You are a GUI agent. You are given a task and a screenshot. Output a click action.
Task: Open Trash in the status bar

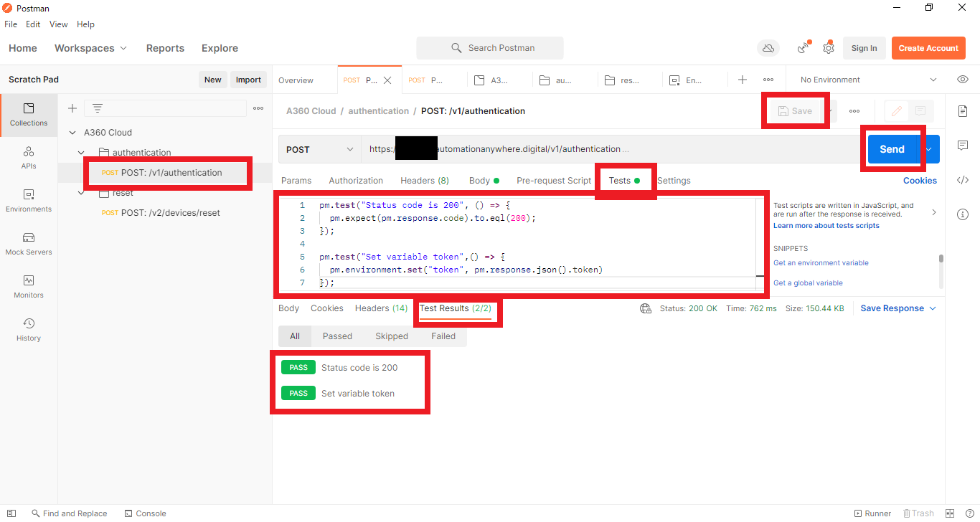point(918,513)
